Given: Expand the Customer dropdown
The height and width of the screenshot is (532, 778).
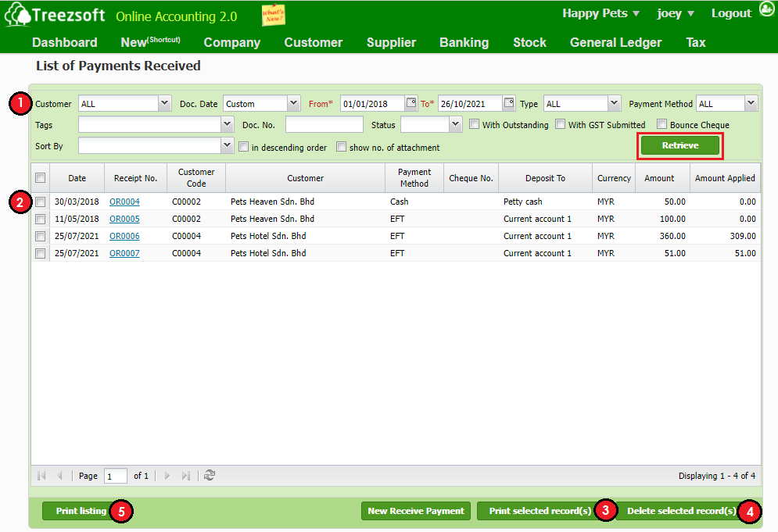Looking at the screenshot, I should pyautogui.click(x=164, y=103).
